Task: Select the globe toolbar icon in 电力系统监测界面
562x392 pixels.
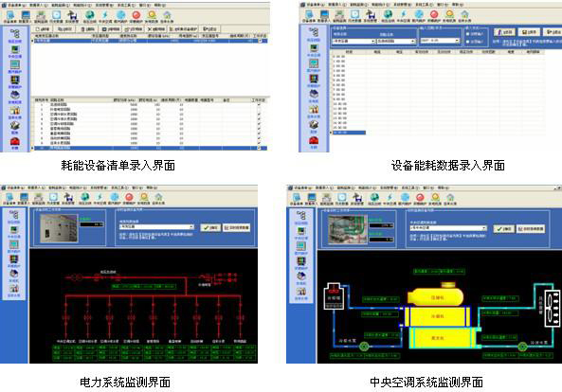Action: coord(85,197)
